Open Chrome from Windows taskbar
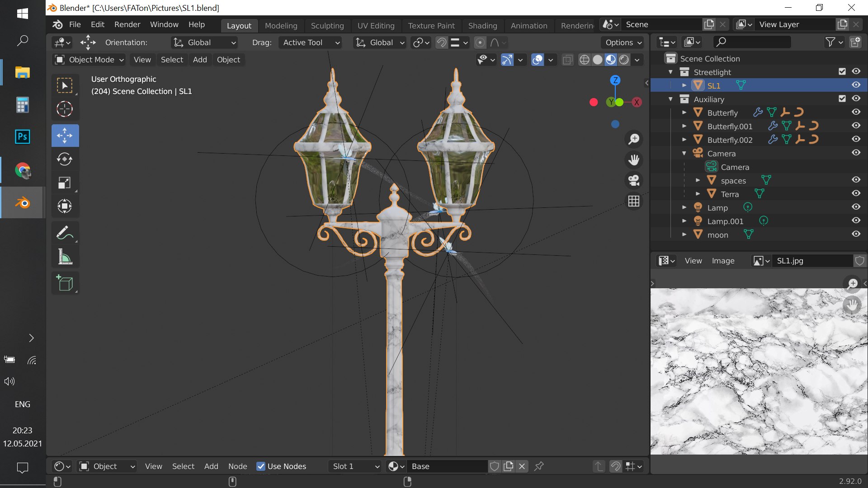Image resolution: width=868 pixels, height=488 pixels. (x=22, y=170)
